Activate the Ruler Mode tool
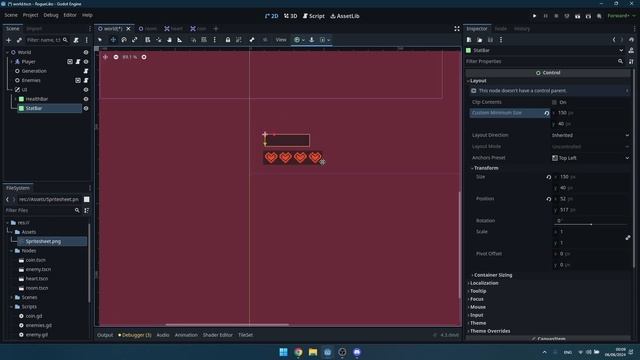Viewport: 640px width, 360px height. [x=180, y=40]
